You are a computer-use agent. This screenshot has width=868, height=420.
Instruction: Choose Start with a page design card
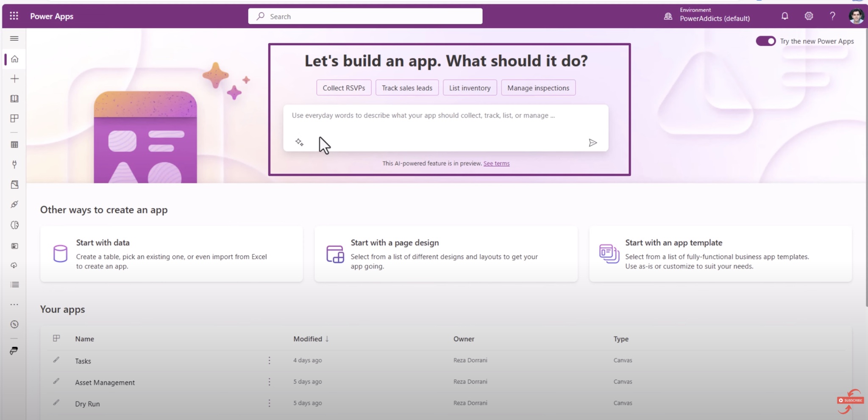[x=446, y=254]
